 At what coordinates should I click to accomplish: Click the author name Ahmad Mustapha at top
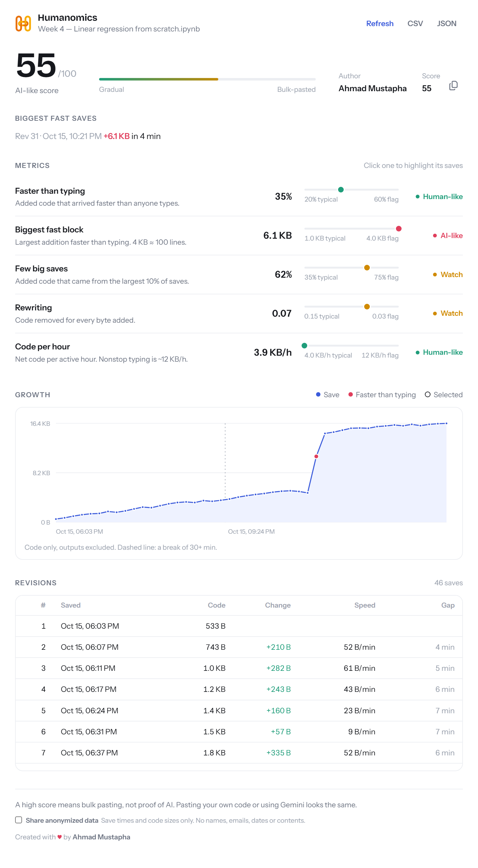(x=372, y=88)
